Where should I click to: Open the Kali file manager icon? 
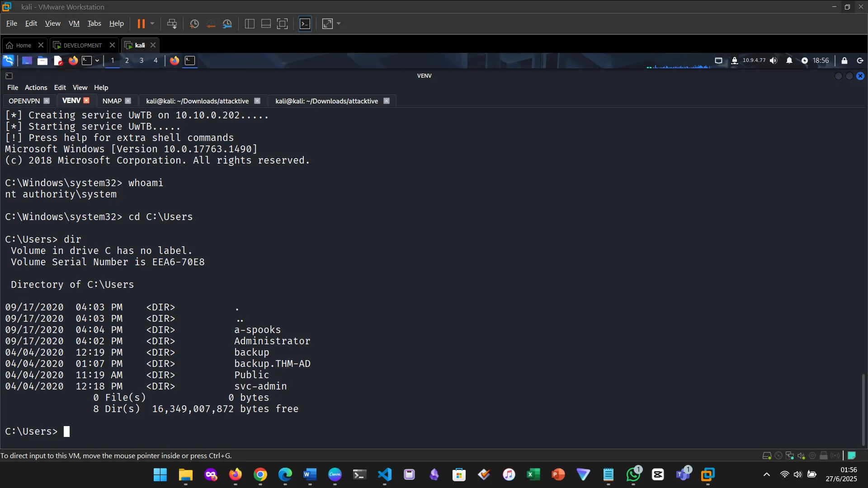[x=42, y=61]
